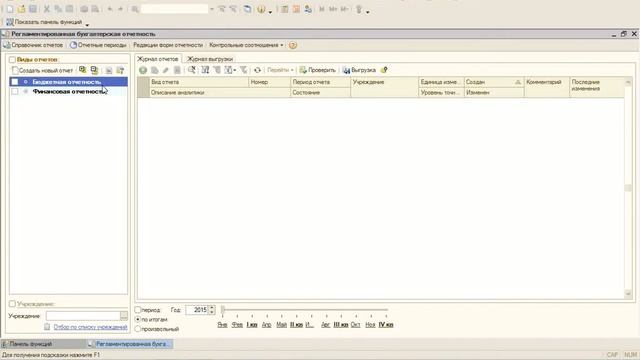Click the Undo arrow icon

point(110,9)
